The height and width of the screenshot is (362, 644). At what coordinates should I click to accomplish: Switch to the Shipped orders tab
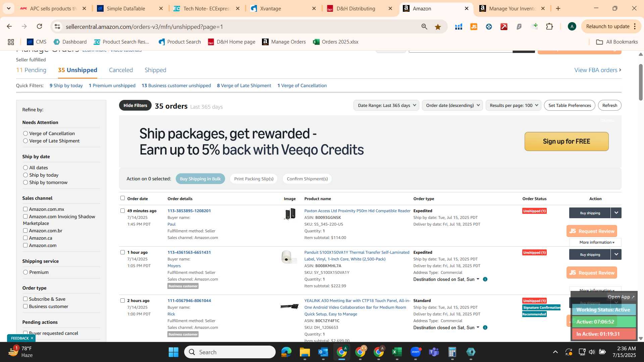coord(155,70)
